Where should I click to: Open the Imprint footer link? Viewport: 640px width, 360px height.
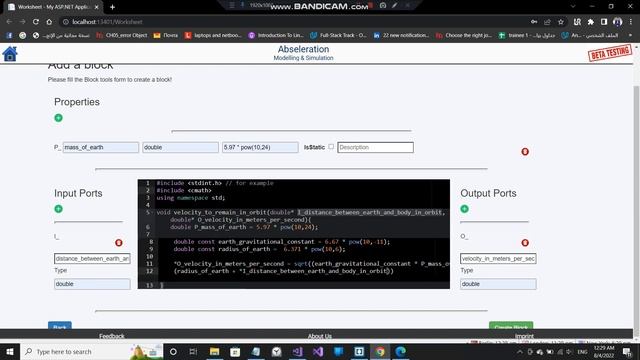tap(524, 336)
